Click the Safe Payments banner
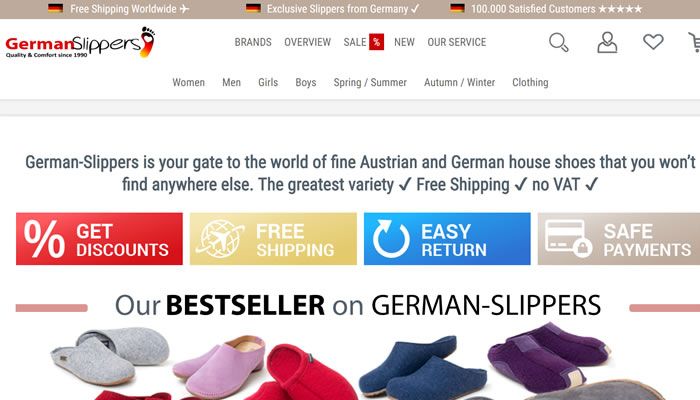The height and width of the screenshot is (400, 700). click(x=619, y=239)
